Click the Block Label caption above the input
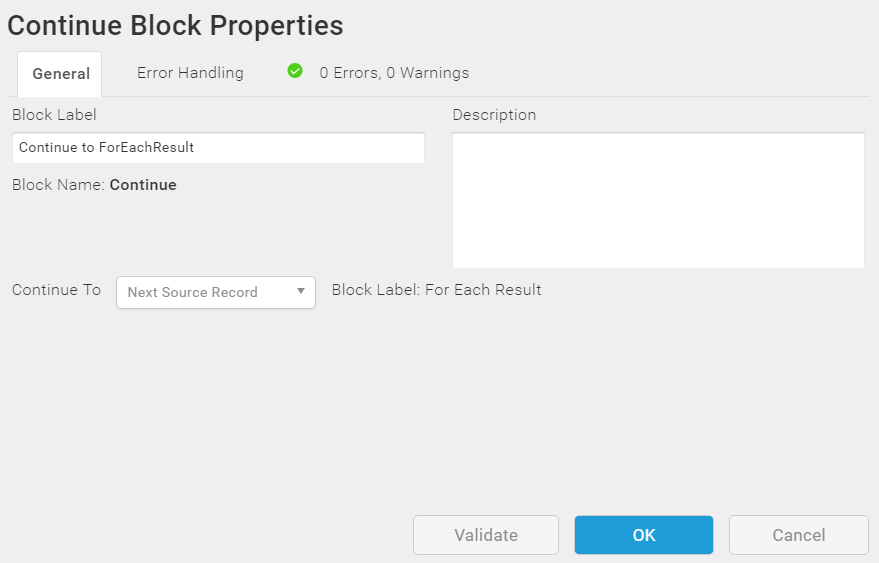Screen dimensions: 879x563 [54, 115]
